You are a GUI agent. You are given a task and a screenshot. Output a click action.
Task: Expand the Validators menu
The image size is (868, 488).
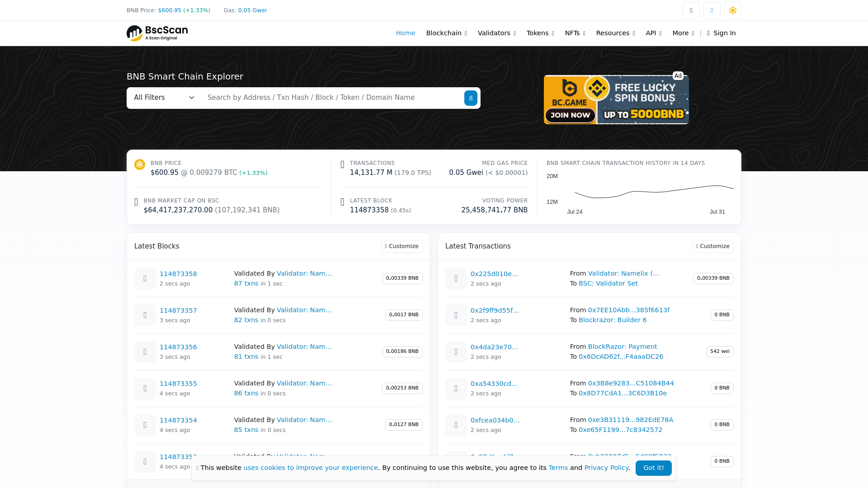496,33
